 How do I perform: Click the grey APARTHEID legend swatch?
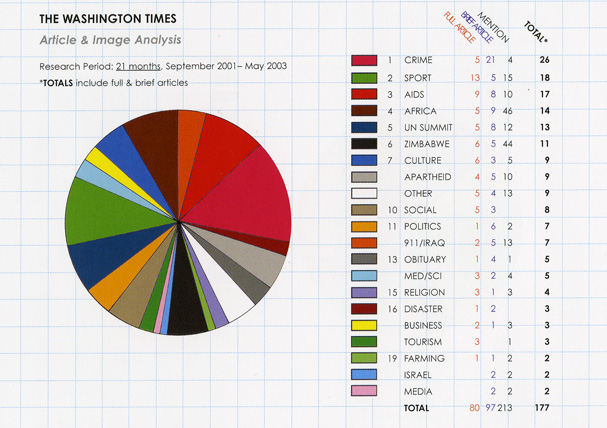tap(364, 177)
